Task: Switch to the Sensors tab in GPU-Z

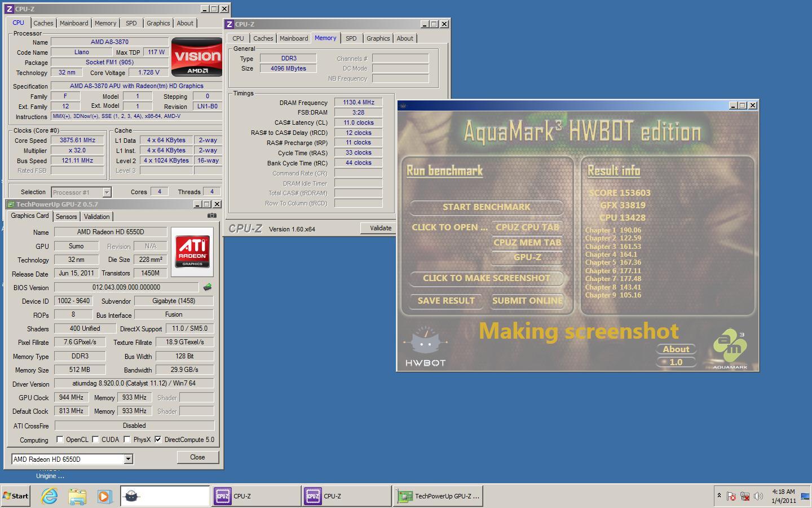Action: (66, 217)
